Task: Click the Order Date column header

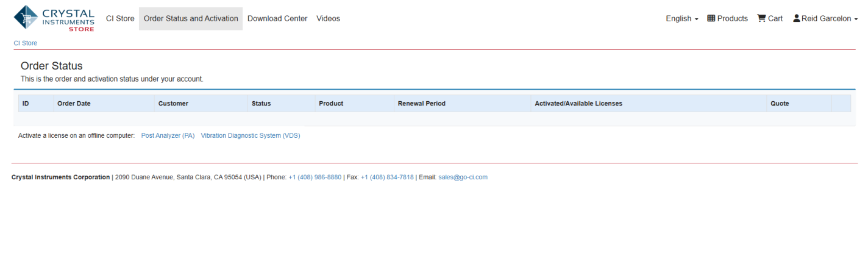Action: coord(74,104)
